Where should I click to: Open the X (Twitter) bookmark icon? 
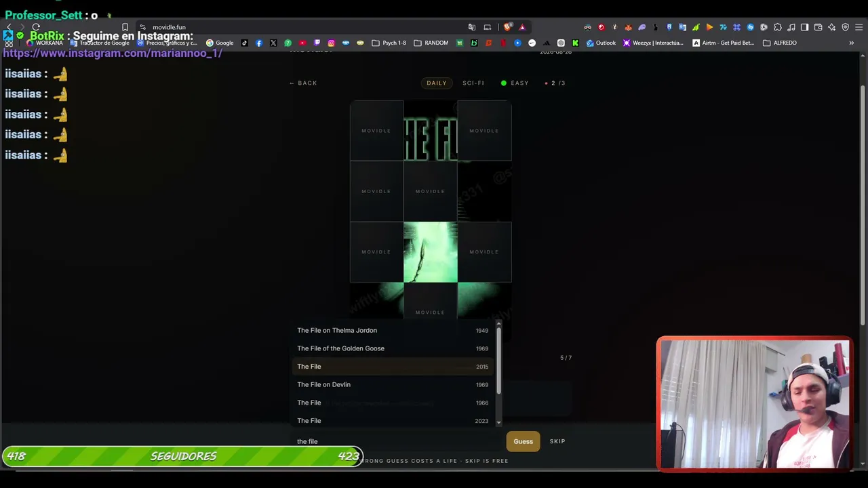273,43
